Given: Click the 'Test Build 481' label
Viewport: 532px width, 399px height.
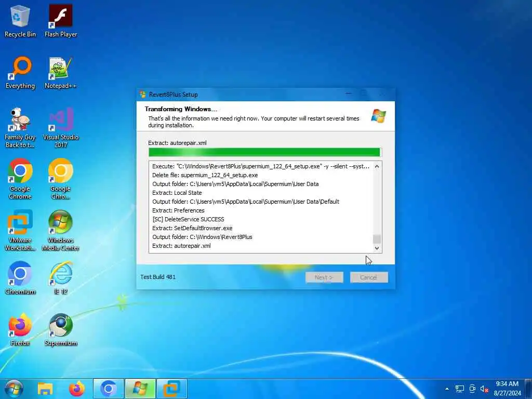Looking at the screenshot, I should [158, 277].
